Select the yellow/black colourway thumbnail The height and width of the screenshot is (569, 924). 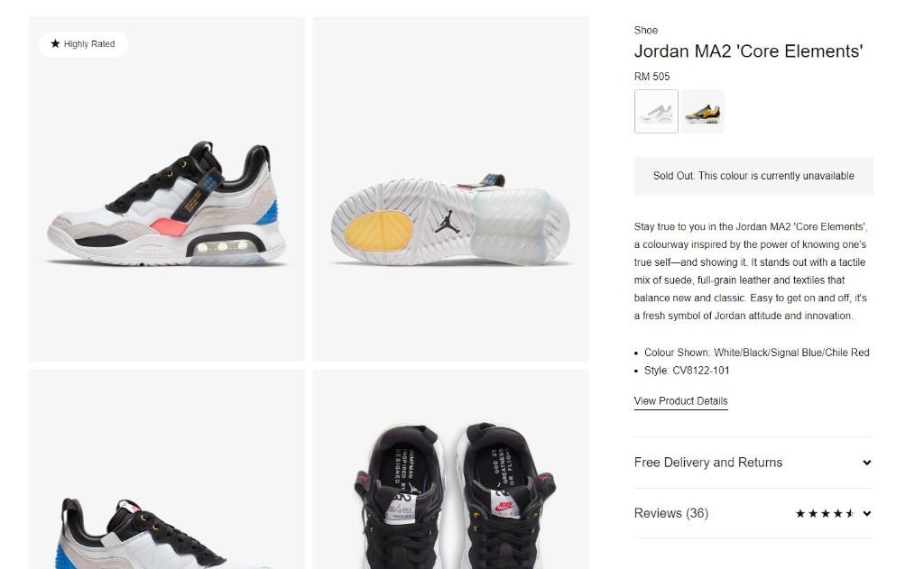point(703,111)
